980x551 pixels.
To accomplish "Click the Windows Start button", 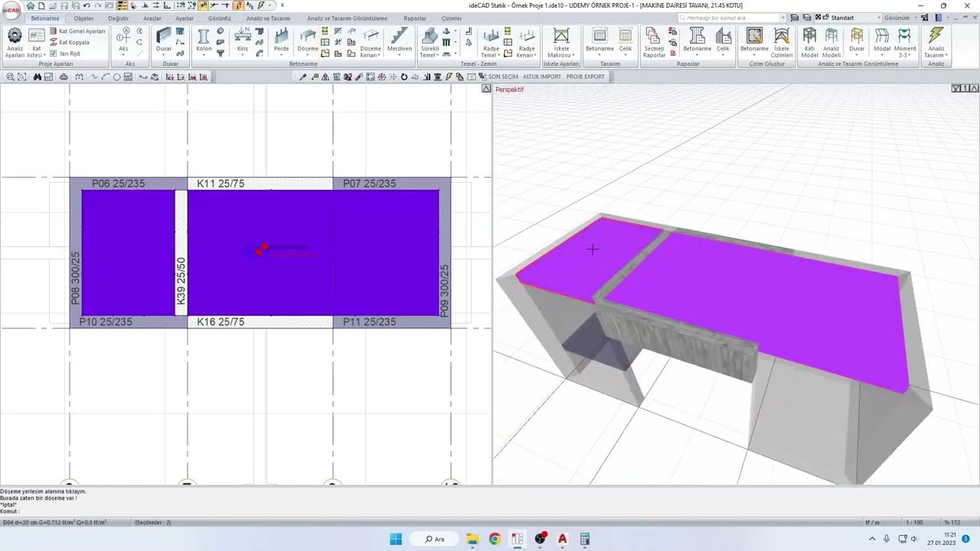I will (396, 539).
